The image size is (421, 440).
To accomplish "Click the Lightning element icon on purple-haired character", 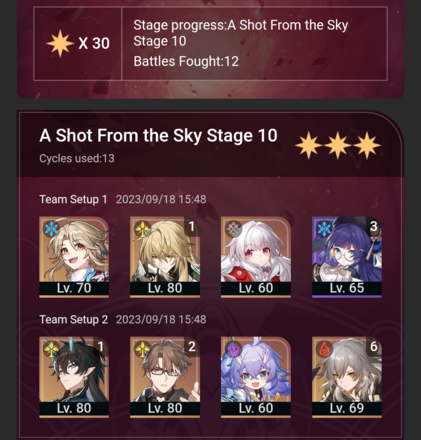I will (233, 349).
